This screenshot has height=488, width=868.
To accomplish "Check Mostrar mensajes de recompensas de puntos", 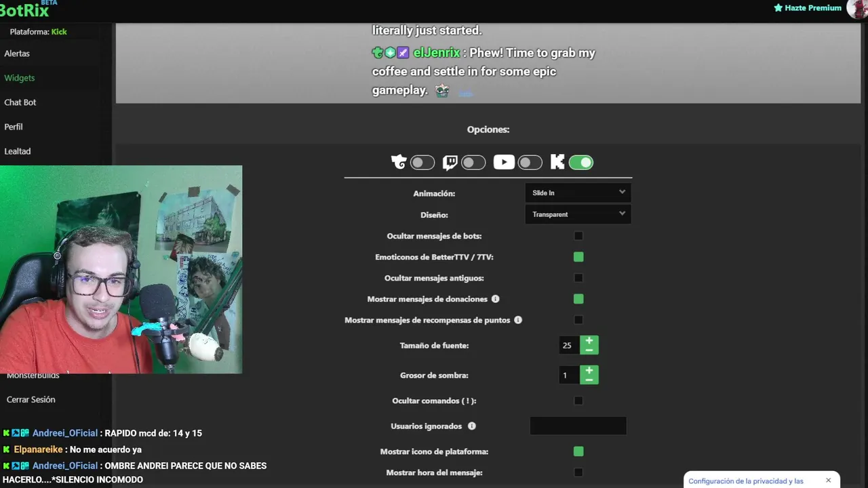I will coord(578,320).
